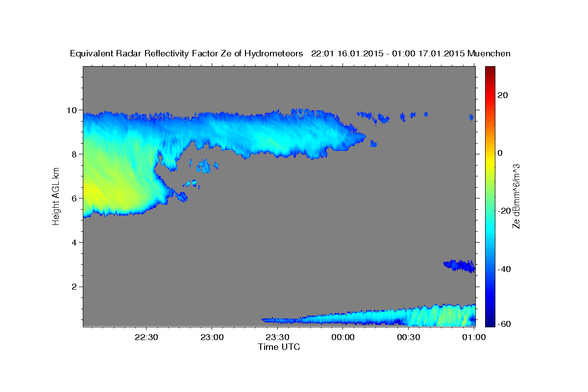Click the date range text '22:01 16.01.2015 - 01:00 17.01.2015 Muenchen'
588x392 pixels.
click(411, 54)
